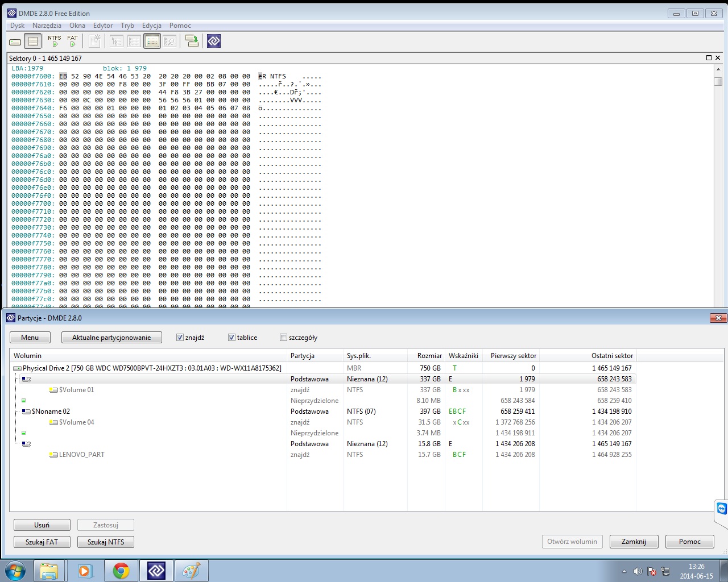This screenshot has width=728, height=582.
Task: Click the Rozmiar column header
Action: point(426,356)
